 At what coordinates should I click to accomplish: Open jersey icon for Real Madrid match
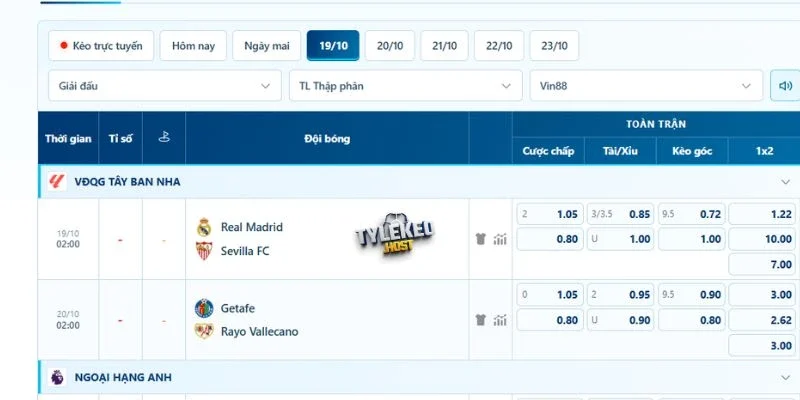[481, 239]
